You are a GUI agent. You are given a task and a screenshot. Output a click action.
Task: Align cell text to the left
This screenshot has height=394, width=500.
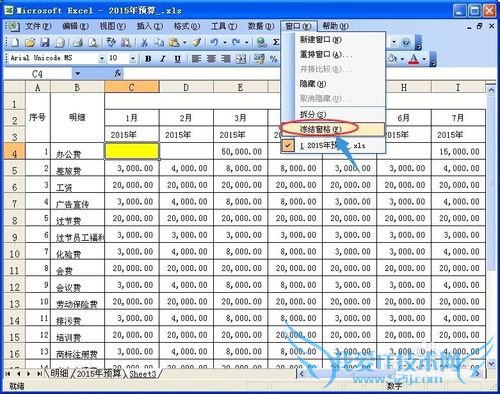[x=196, y=59]
